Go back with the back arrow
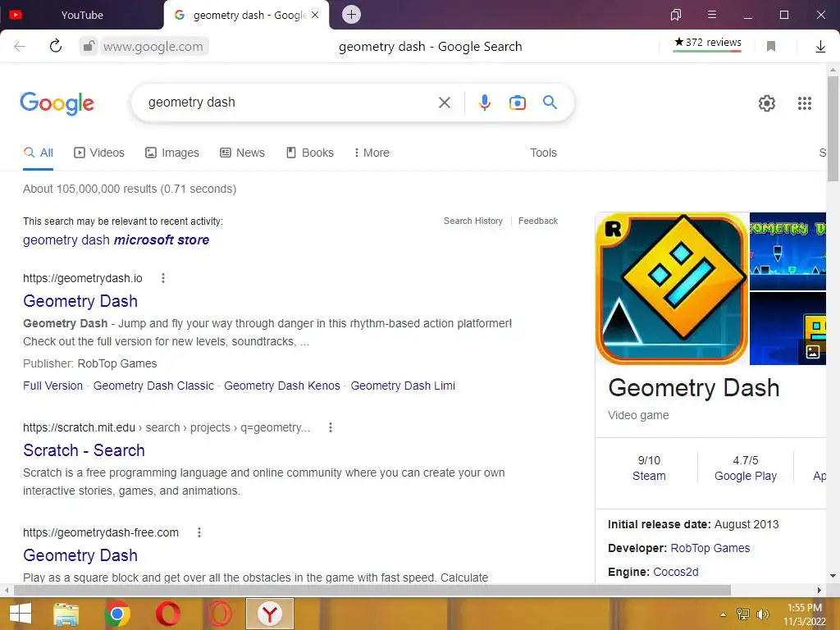The width and height of the screenshot is (840, 630). click(20, 47)
